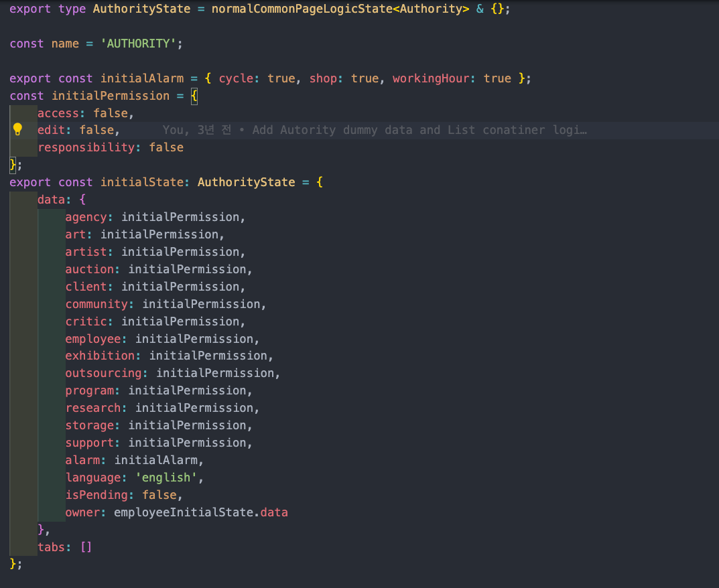The height and width of the screenshot is (588, 719).
Task: Click the program property key
Action: coord(89,390)
